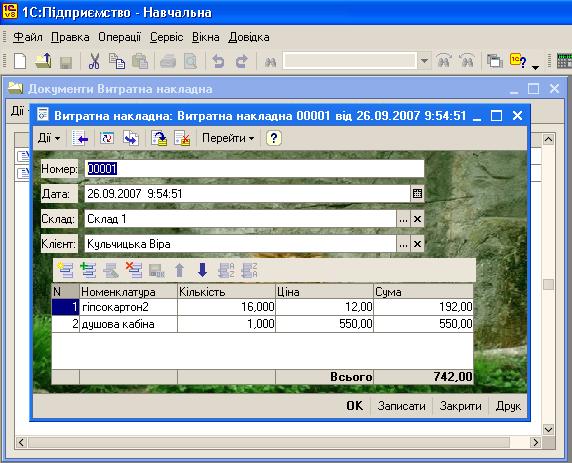572x463 pixels.
Task: Sort table rows descending
Action: click(249, 270)
